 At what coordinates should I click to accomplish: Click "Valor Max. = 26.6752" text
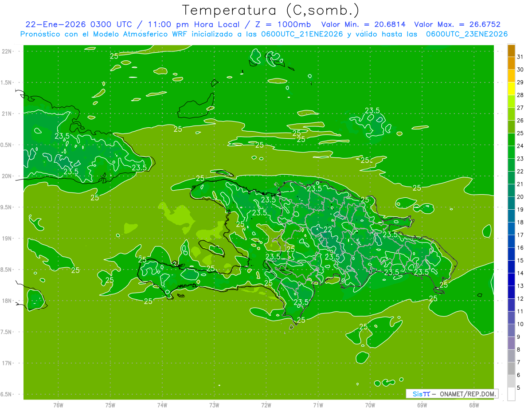[457, 25]
